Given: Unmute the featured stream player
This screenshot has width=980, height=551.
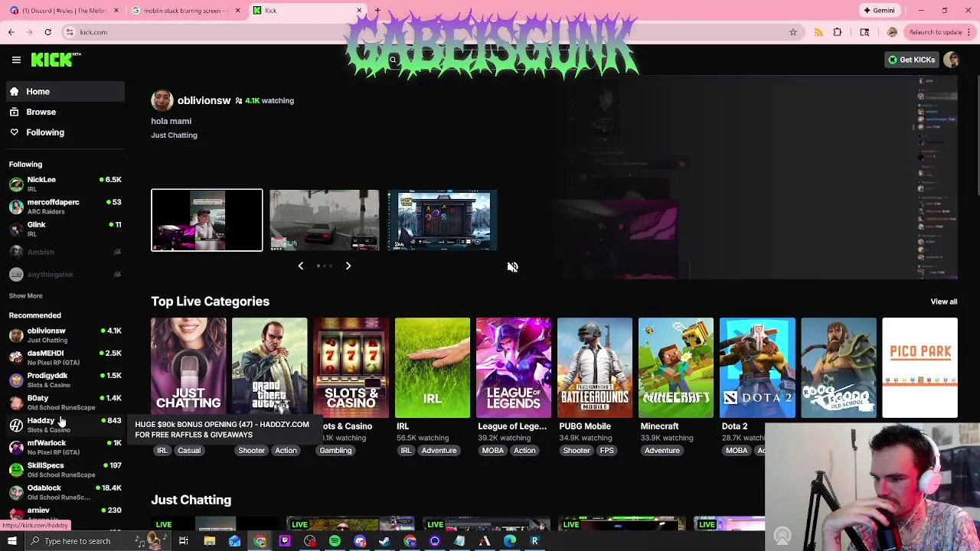Looking at the screenshot, I should pyautogui.click(x=512, y=267).
